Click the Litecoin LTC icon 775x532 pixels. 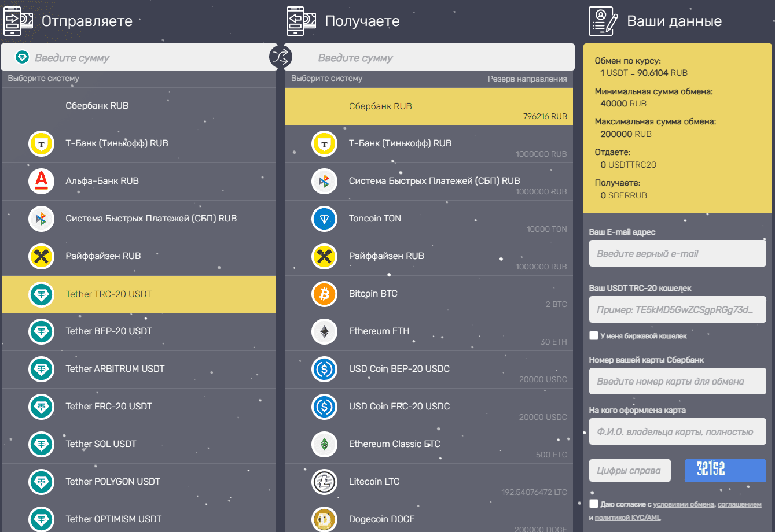pos(324,482)
